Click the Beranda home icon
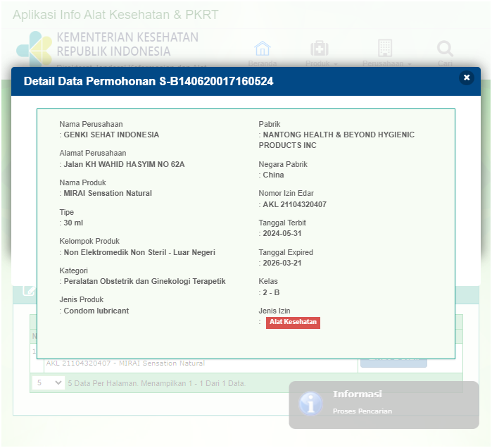The width and height of the screenshot is (492, 448). [263, 49]
